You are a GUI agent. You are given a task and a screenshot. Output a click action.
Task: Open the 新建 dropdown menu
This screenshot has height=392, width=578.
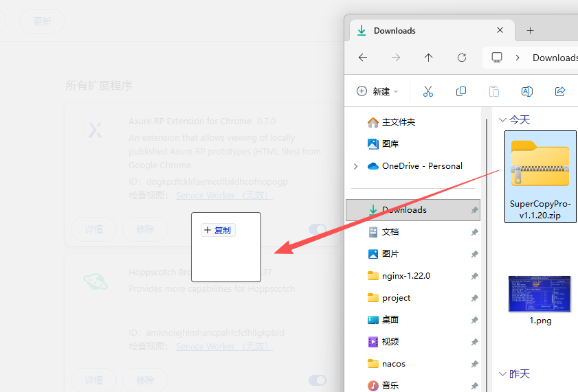tap(377, 91)
